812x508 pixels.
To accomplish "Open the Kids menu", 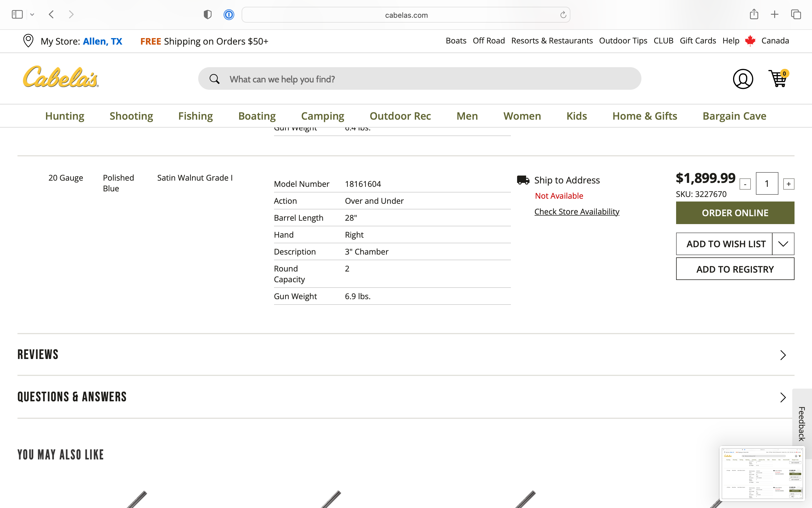I will pyautogui.click(x=577, y=116).
